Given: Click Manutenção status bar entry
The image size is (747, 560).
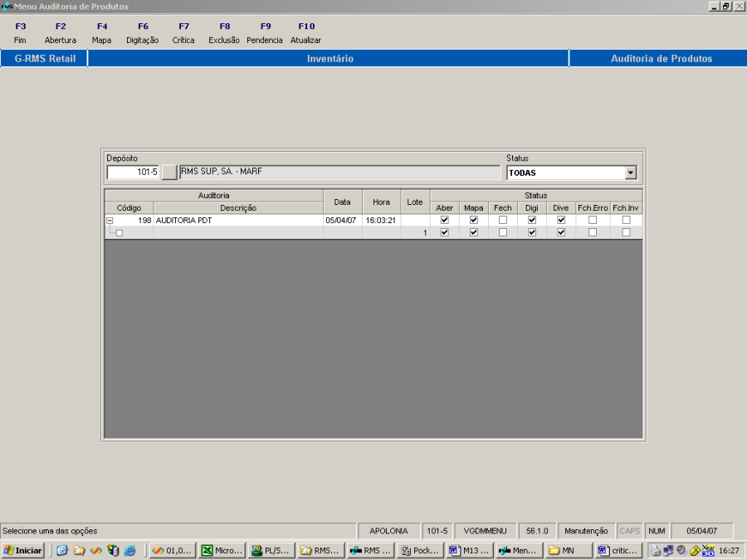Looking at the screenshot, I should click(x=586, y=531).
